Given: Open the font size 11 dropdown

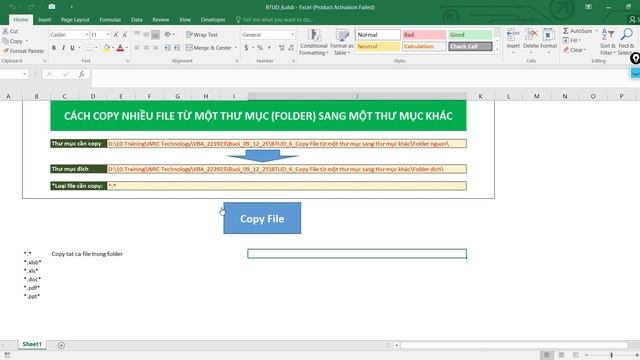Looking at the screenshot, I should (x=108, y=35).
